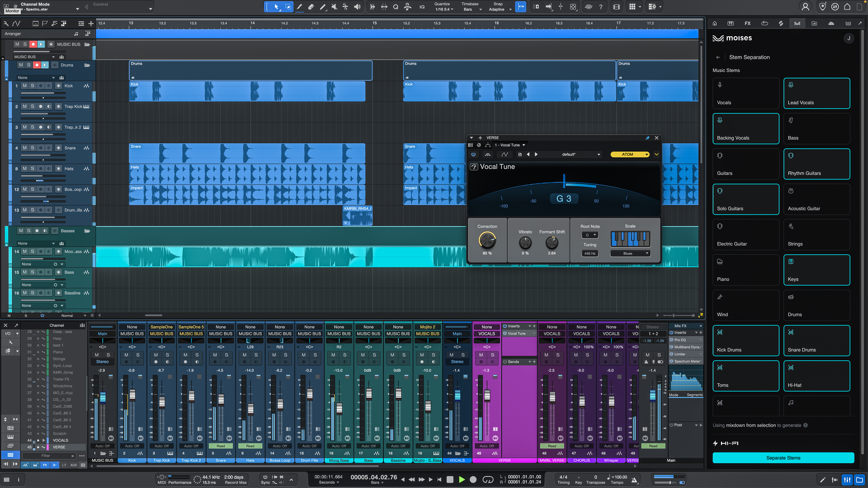Open the Timebase Bars dropdown
The width and height of the screenshot is (868, 488).
tap(472, 9)
